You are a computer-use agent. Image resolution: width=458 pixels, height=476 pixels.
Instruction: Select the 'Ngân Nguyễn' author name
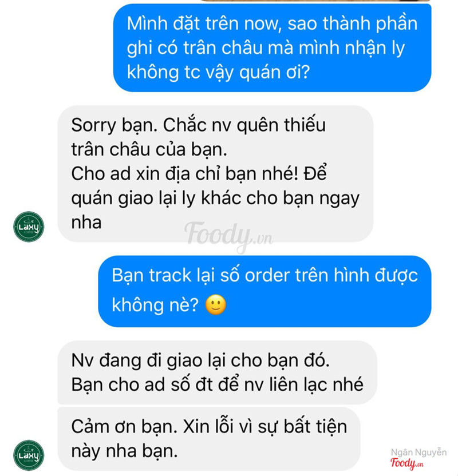coord(418,453)
